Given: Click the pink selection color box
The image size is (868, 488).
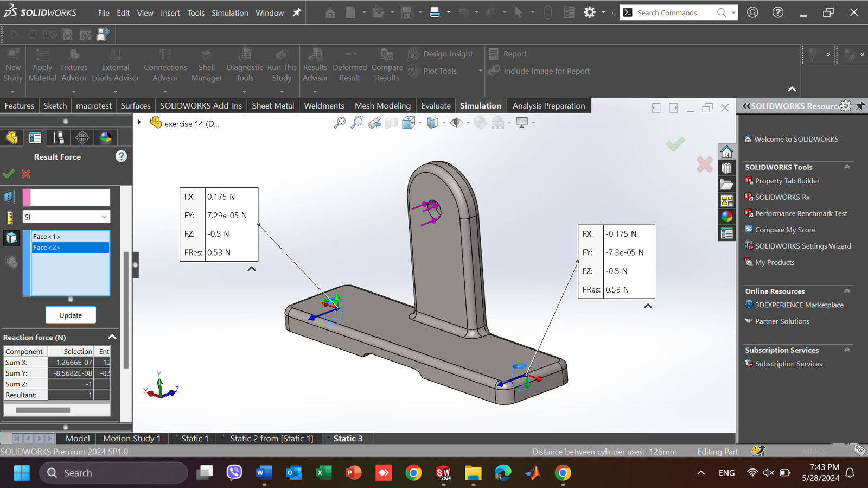Looking at the screenshot, I should 27,198.
